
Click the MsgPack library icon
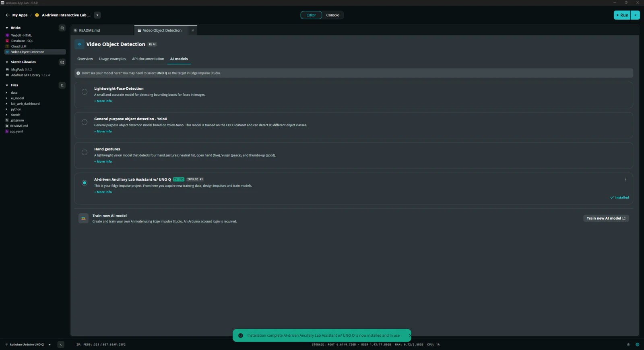[7, 70]
